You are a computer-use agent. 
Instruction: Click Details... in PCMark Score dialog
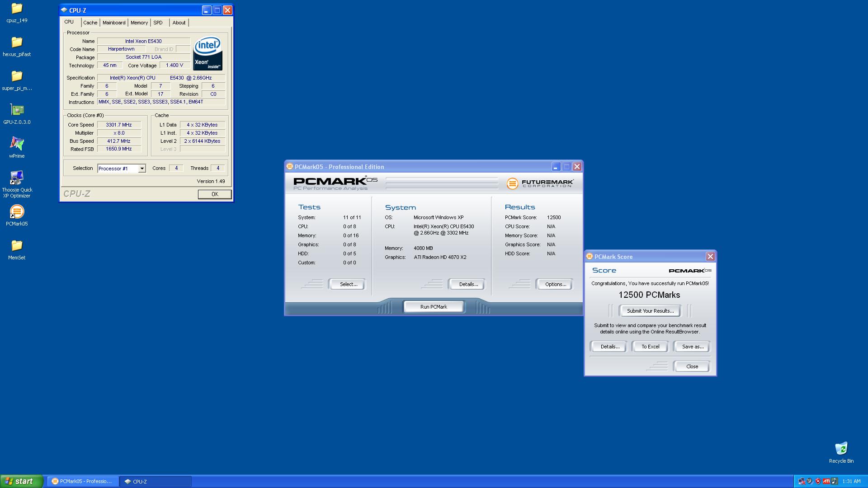(609, 347)
